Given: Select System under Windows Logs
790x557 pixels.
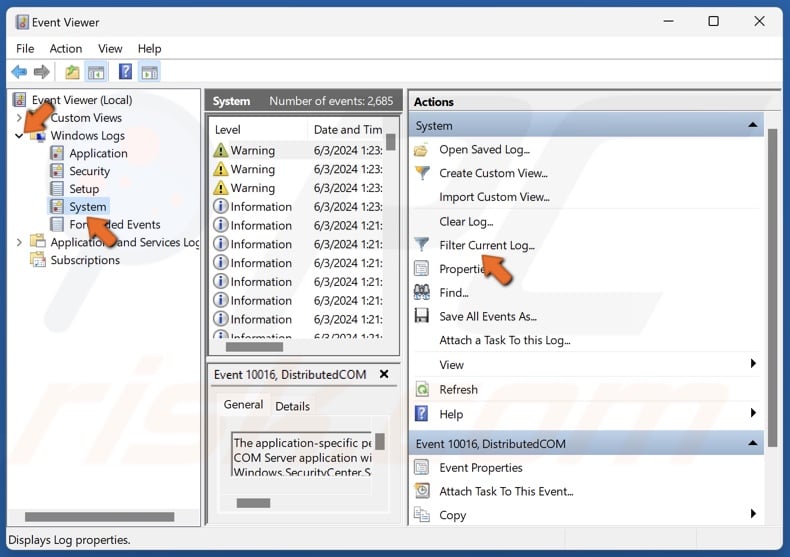Looking at the screenshot, I should click(88, 207).
